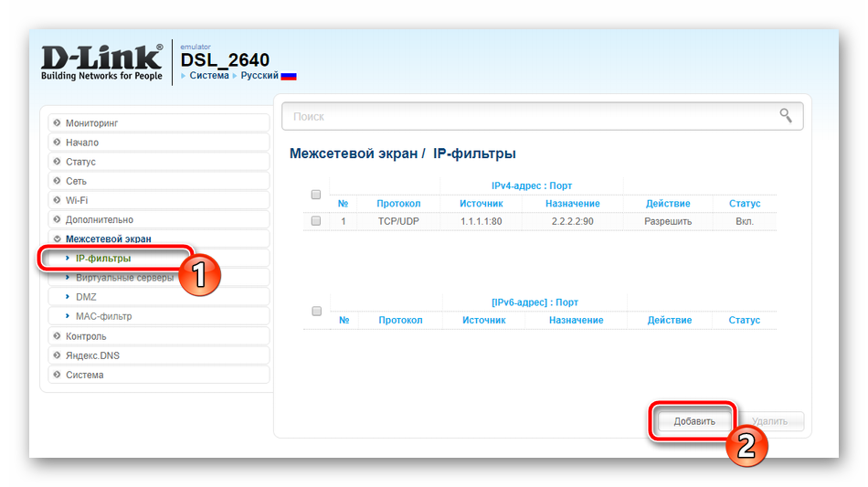Click the TCP/UDP protocol cell
The height and width of the screenshot is (487, 868).
398,221
